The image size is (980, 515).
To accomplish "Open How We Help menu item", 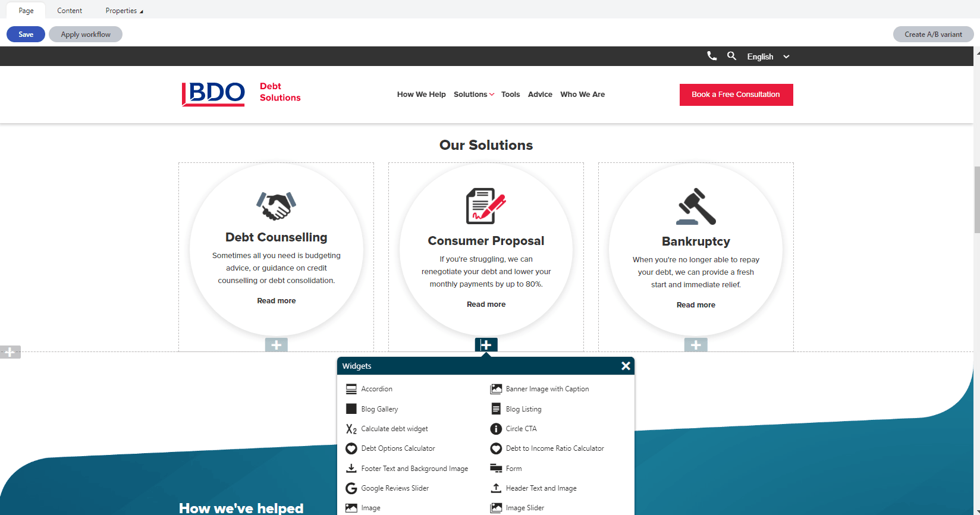I will pos(422,94).
